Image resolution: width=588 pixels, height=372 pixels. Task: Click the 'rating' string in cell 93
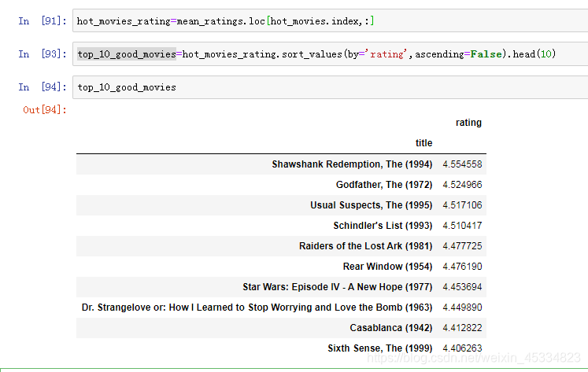click(386, 54)
